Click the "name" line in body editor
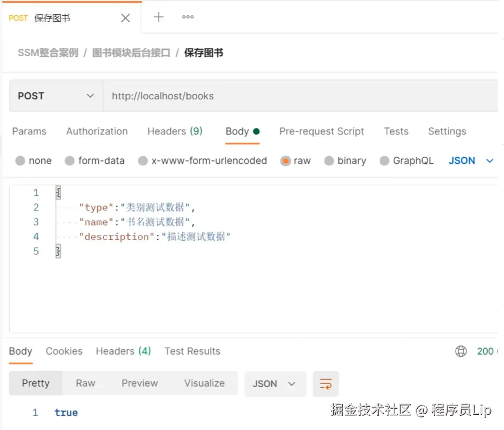The image size is (504, 430). (x=137, y=222)
